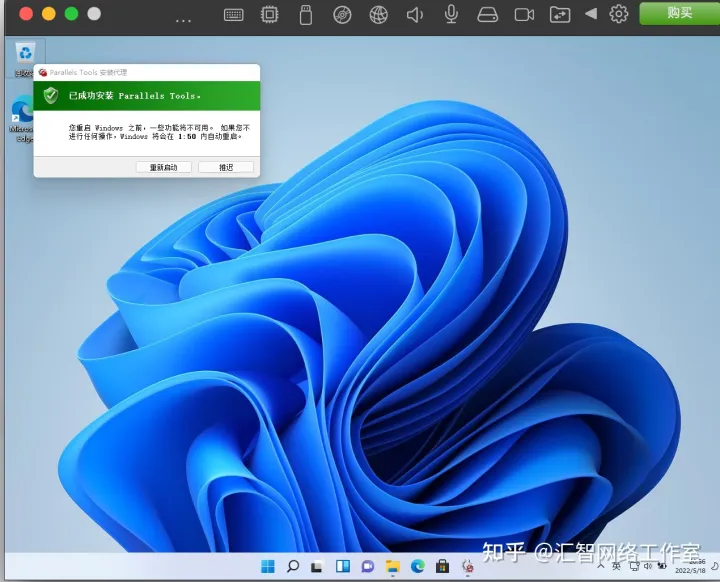Expand the system tray hidden icons chevron
The width and height of the screenshot is (720, 582).
coord(600,566)
